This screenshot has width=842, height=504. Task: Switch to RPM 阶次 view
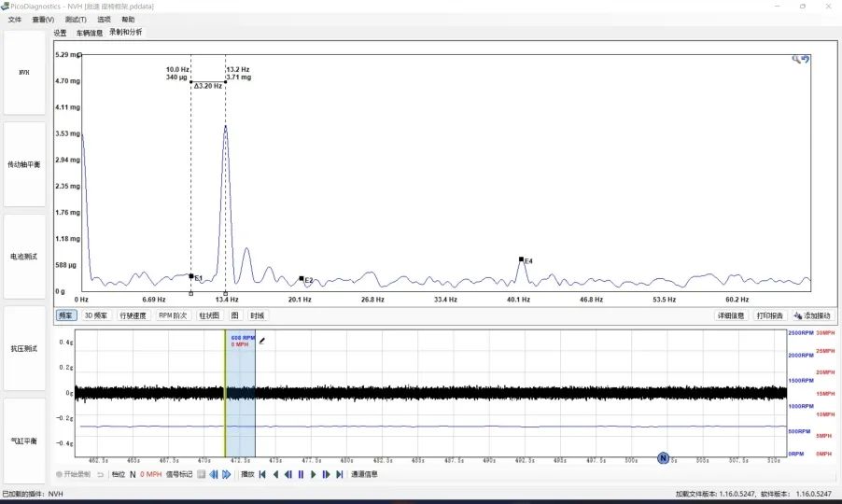click(x=173, y=315)
